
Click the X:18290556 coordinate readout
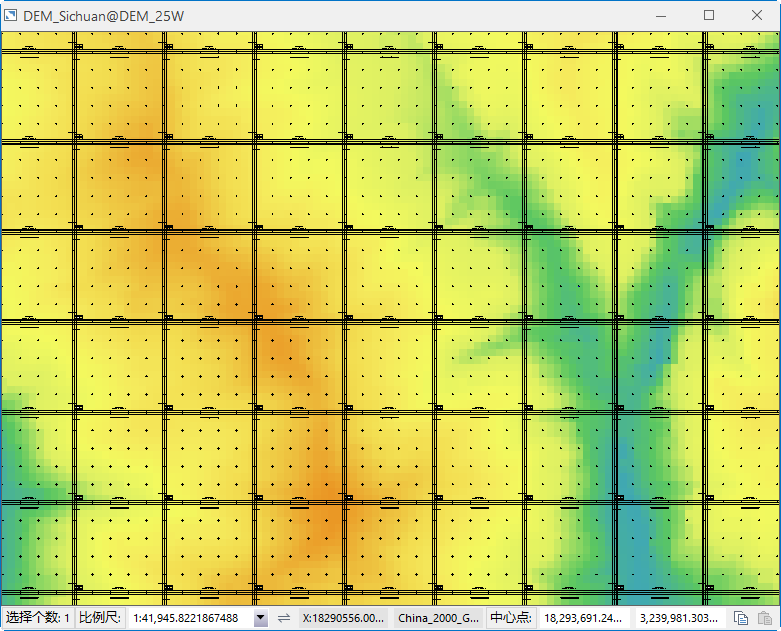(x=343, y=619)
